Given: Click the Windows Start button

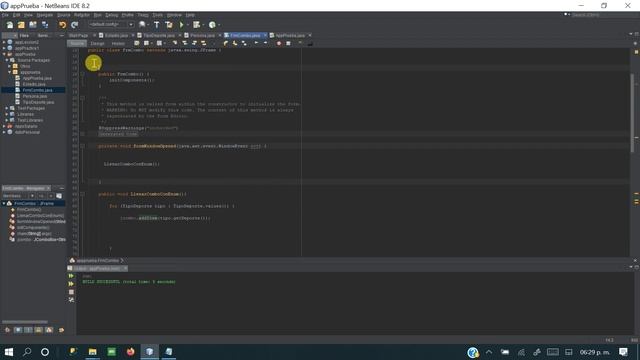Looking at the screenshot, I should 9,351.
